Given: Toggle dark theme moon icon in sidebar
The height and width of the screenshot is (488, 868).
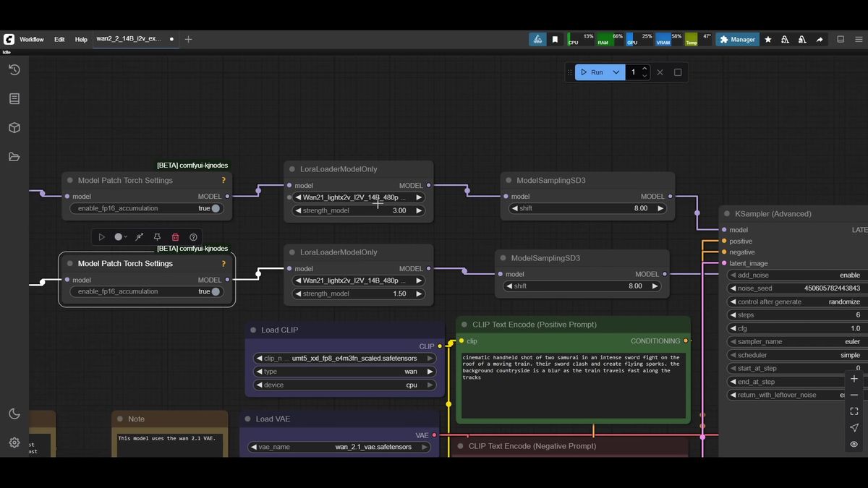Looking at the screenshot, I should [14, 414].
